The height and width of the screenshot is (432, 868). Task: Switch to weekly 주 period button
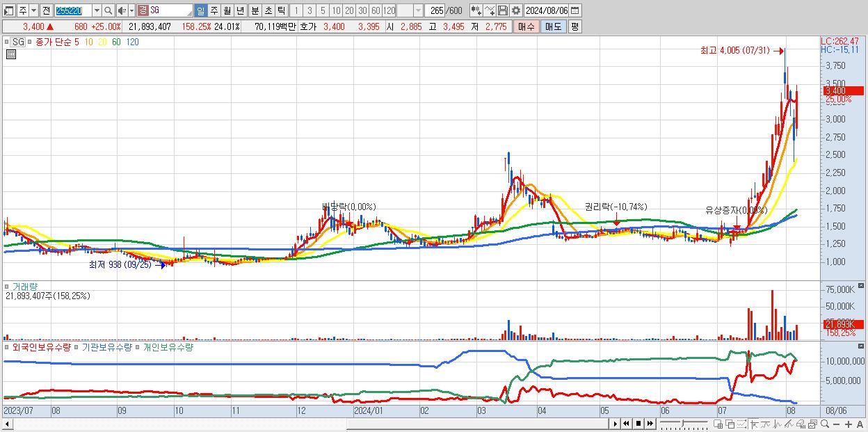click(214, 10)
